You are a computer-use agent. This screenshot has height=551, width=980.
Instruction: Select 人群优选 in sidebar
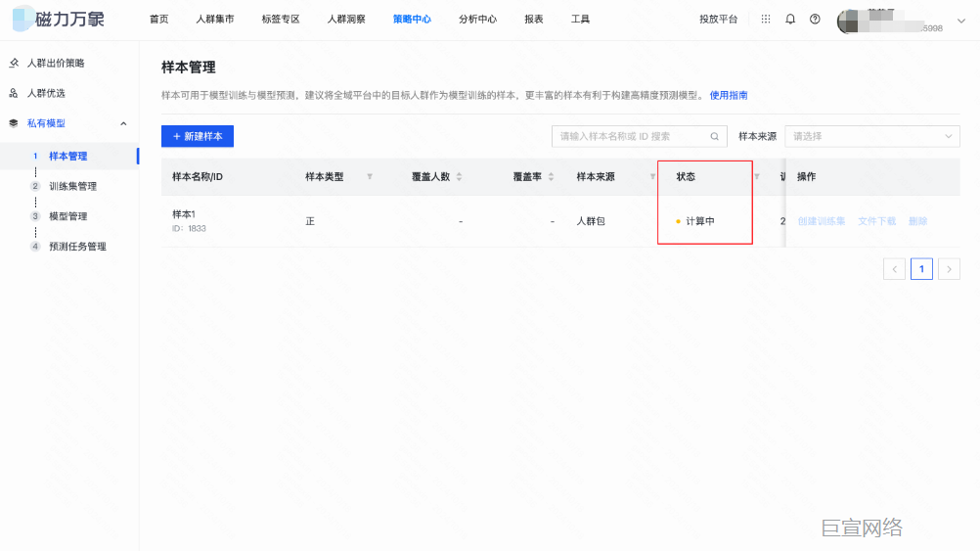[x=46, y=93]
